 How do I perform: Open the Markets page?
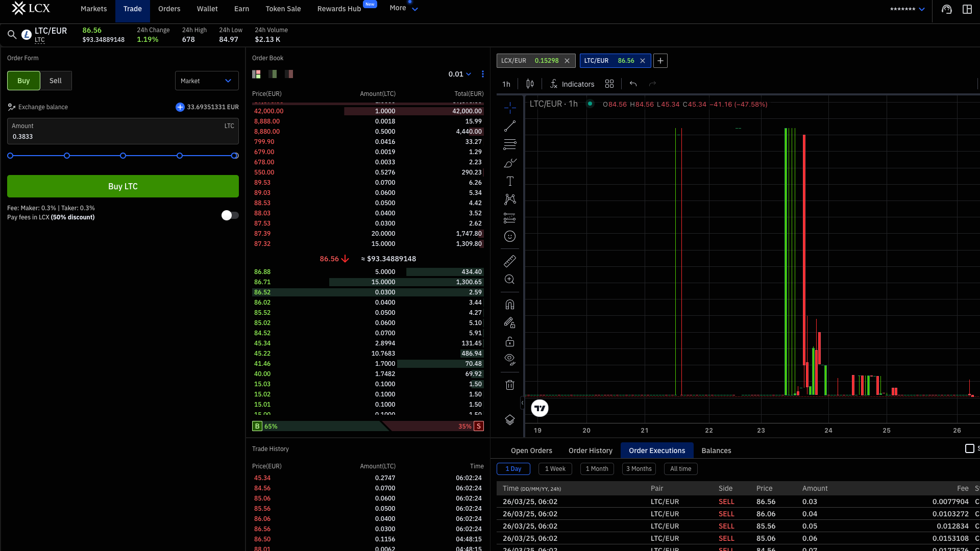(94, 9)
